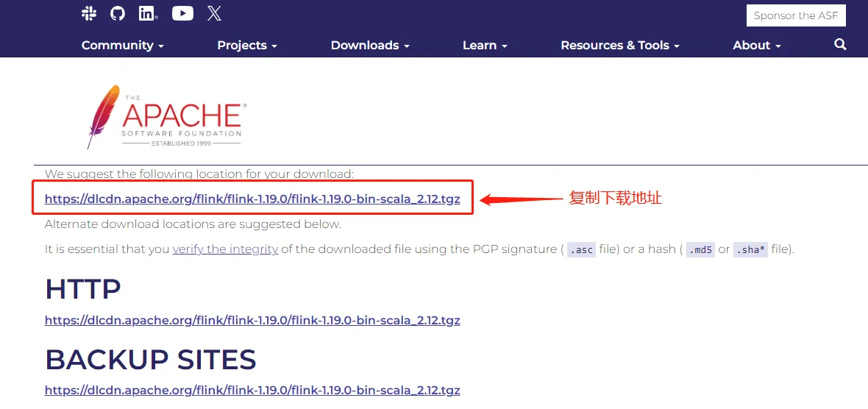Open the LinkedIn icon link
868x409 pixels.
tap(148, 14)
